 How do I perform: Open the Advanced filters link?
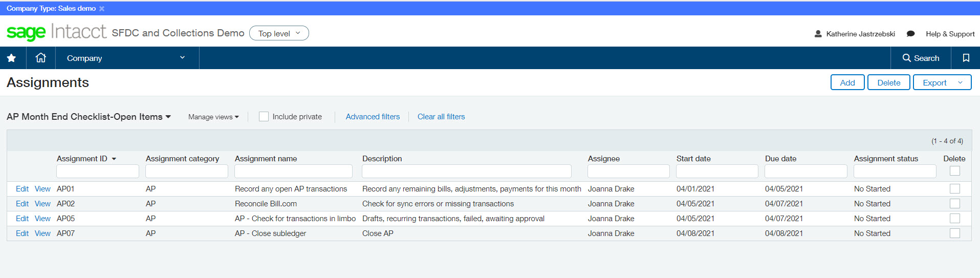click(x=373, y=117)
